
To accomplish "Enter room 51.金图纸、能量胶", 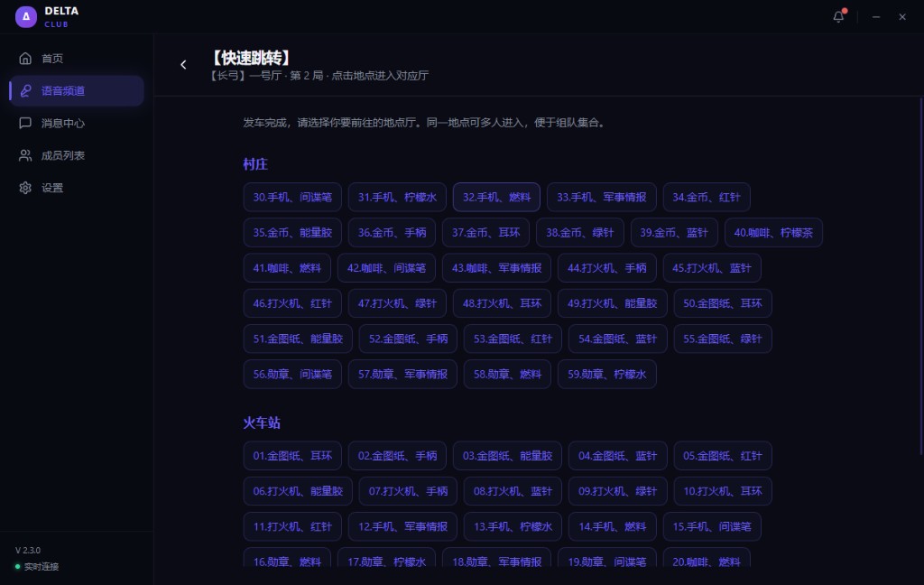I will [298, 339].
